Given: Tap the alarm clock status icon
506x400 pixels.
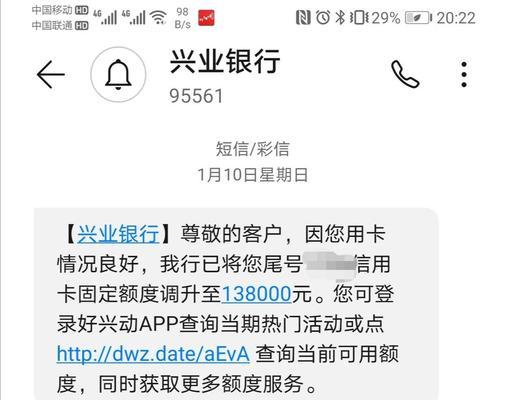Looking at the screenshot, I should coord(323,17).
